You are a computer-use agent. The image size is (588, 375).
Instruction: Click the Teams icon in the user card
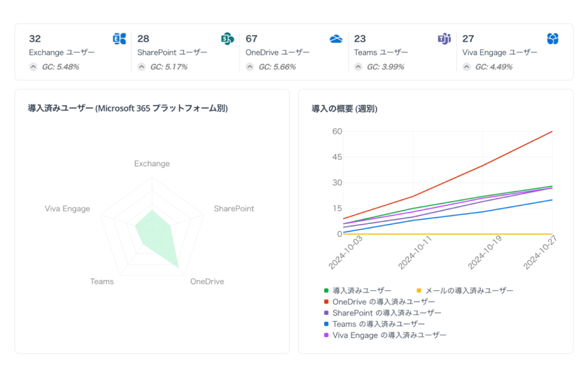(444, 38)
